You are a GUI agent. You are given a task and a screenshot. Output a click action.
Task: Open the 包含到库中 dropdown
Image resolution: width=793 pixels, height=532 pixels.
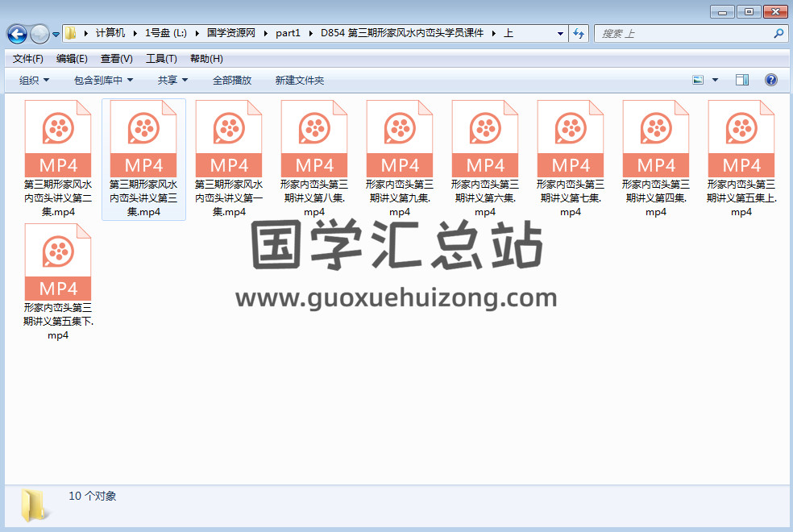[103, 80]
